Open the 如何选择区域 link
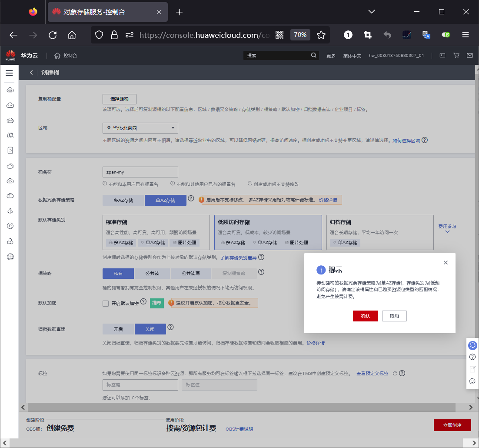The image size is (479, 448). coord(406,140)
